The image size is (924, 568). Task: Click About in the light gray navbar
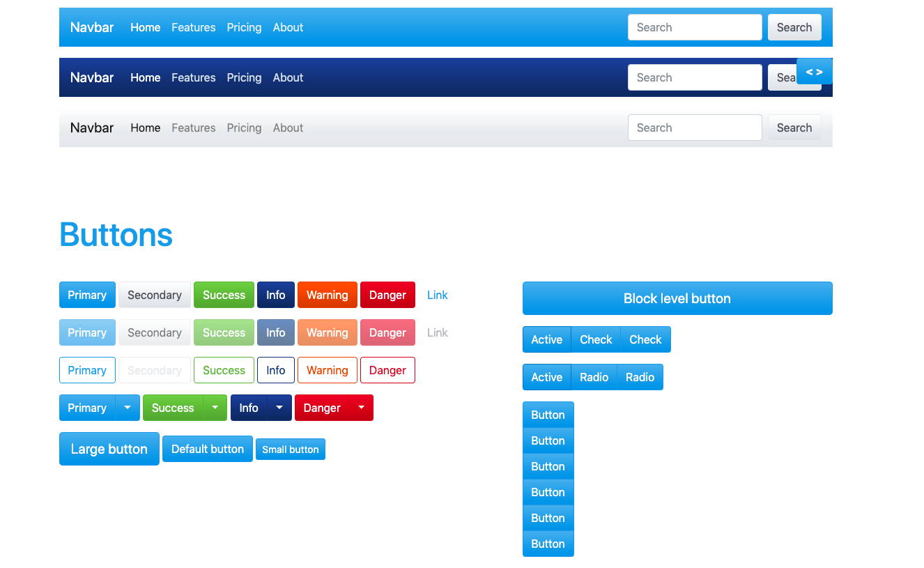[288, 128]
